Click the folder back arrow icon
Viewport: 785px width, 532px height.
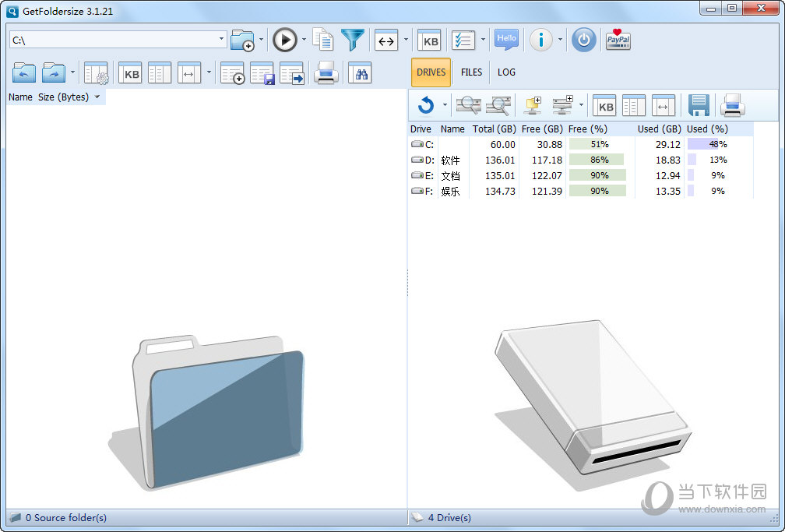click(24, 73)
